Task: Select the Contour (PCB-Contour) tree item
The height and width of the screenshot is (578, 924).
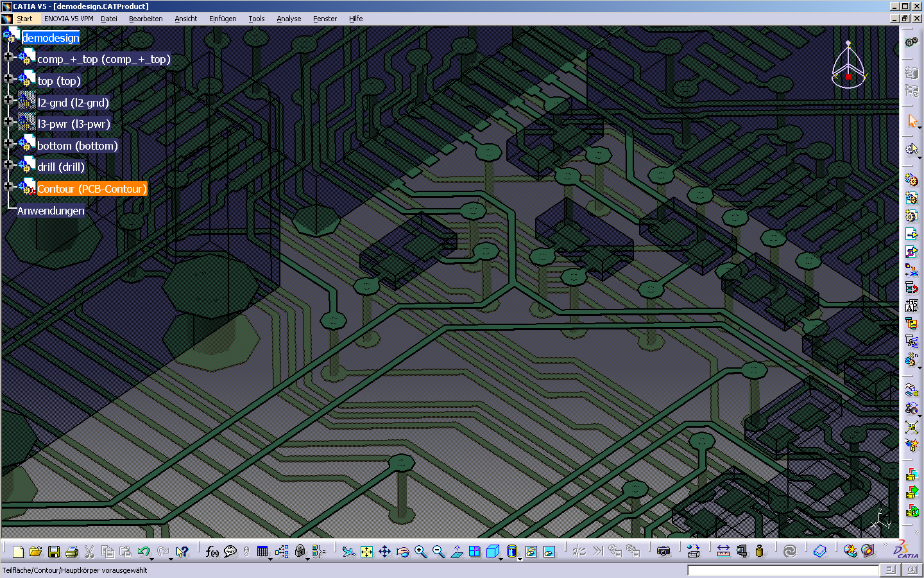Action: click(x=92, y=189)
